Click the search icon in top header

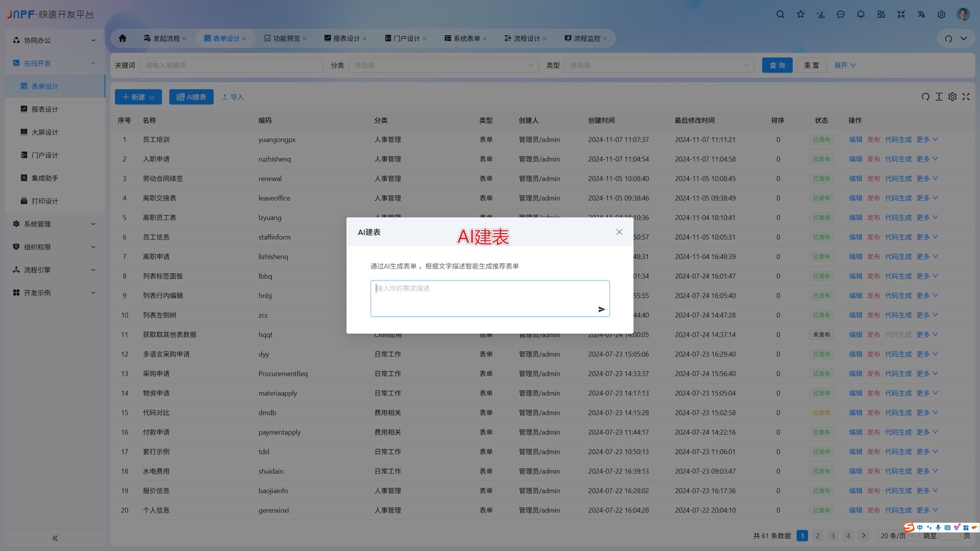click(x=780, y=14)
